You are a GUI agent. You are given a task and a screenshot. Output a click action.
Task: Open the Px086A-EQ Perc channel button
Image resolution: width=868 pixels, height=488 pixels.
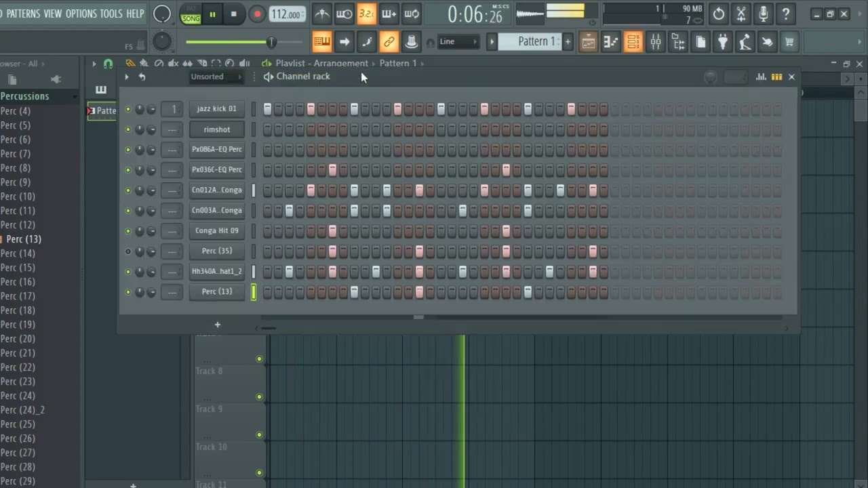click(217, 149)
